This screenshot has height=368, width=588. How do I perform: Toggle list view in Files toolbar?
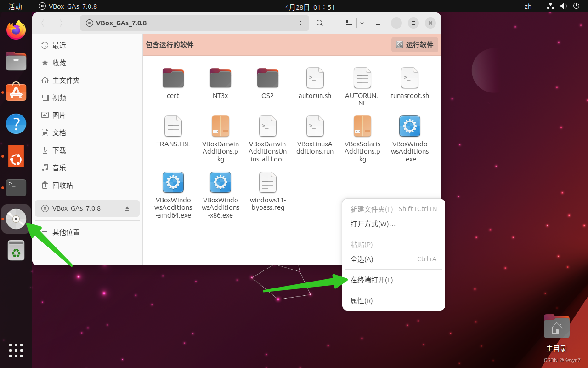349,23
